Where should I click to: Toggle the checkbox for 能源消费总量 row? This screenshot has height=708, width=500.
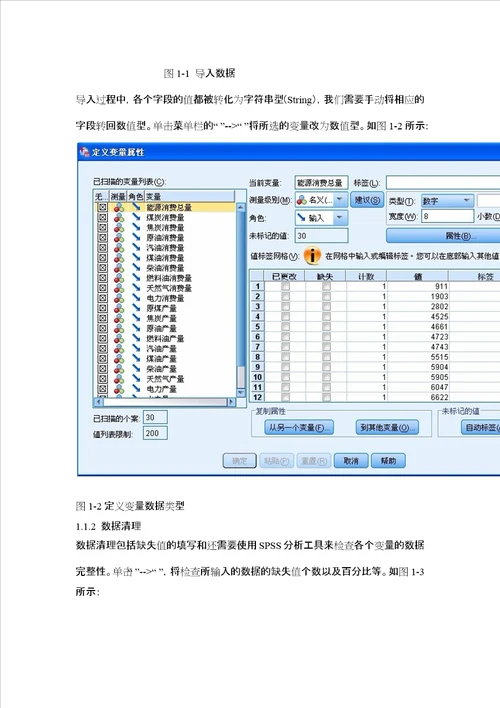(x=103, y=207)
